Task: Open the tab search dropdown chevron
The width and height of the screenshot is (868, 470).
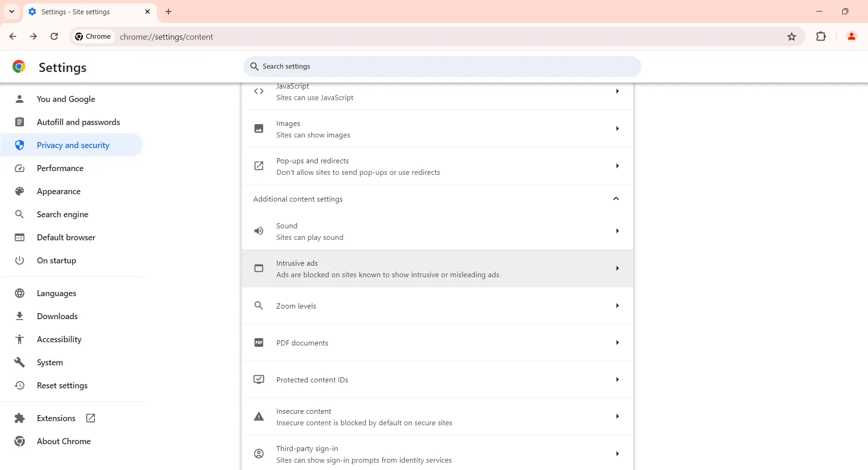Action: tap(12, 12)
